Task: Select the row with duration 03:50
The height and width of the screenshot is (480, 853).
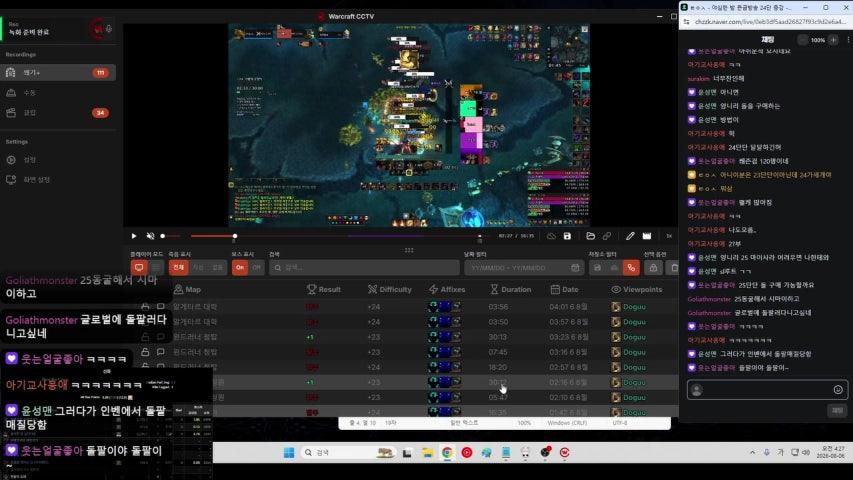Action: [x=403, y=322]
